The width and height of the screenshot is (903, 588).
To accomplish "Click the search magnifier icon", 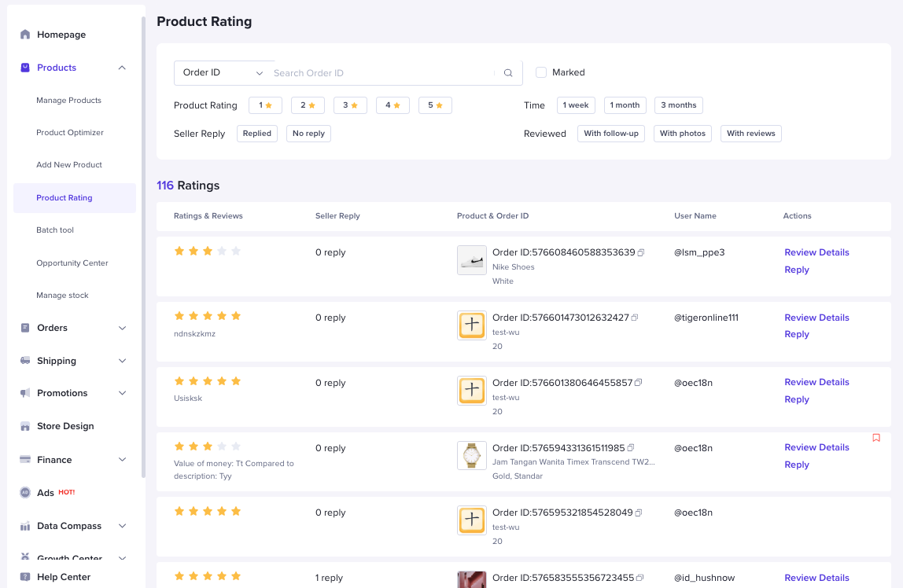I will [x=508, y=73].
